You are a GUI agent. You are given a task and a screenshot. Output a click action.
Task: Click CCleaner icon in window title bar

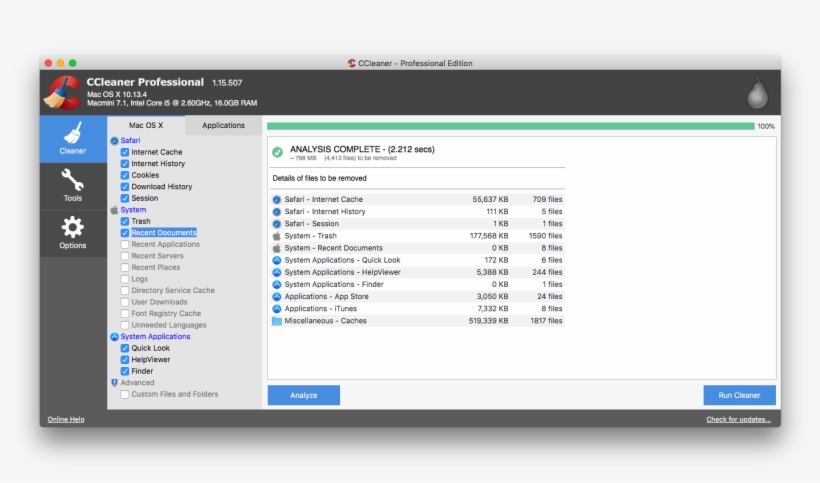[351, 63]
